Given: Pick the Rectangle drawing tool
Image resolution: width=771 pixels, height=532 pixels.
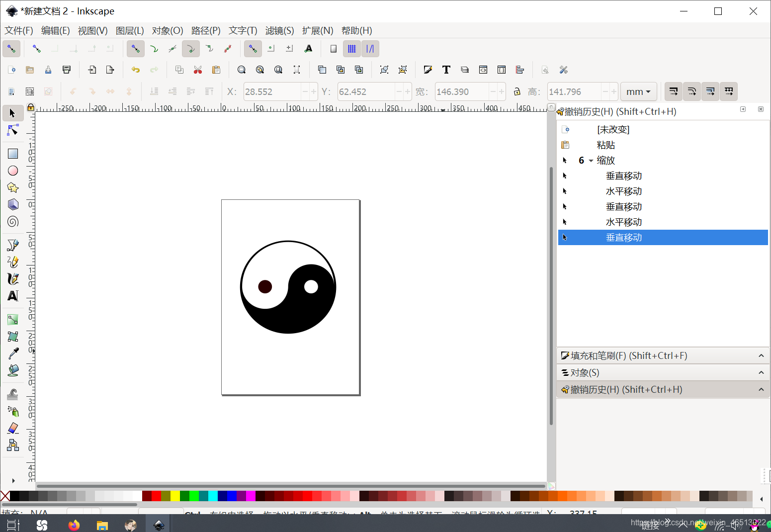Looking at the screenshot, I should pos(12,154).
